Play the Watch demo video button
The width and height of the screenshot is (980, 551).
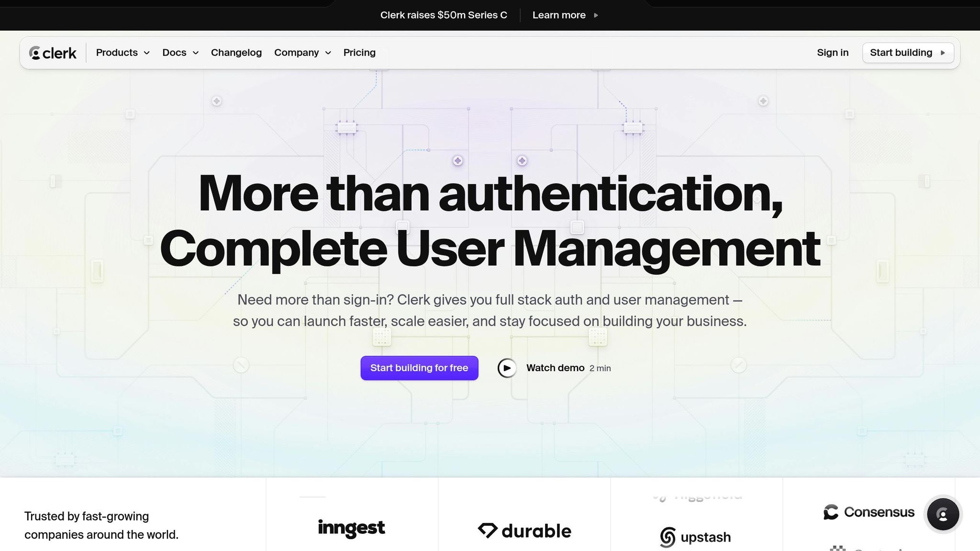click(507, 368)
